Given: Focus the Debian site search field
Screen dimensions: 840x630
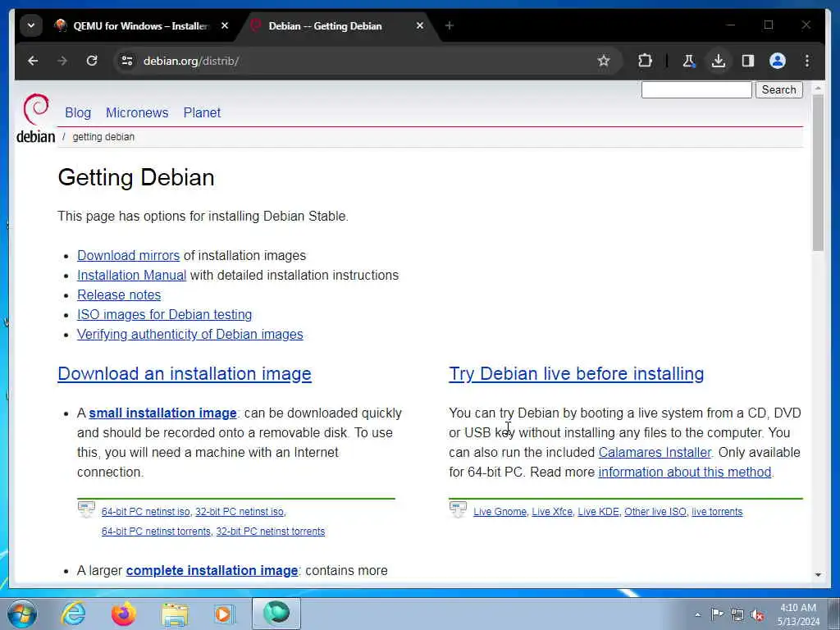Looking at the screenshot, I should coord(696,89).
